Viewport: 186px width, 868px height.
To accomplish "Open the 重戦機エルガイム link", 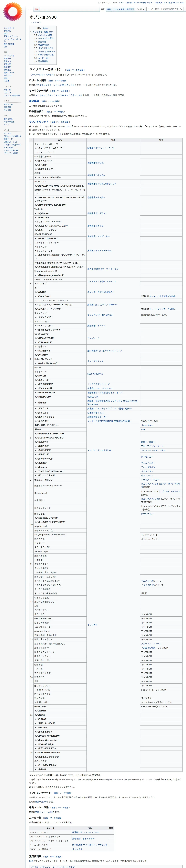I will click(95, 226).
